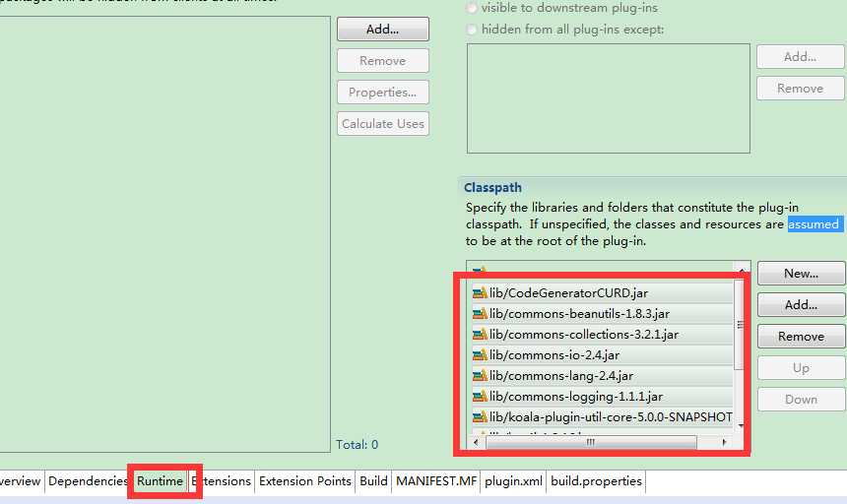Screen dimensions: 847x504
Task: Click the jar icon beside lib/CodeGeneratorCURD.jar
Action: [480, 293]
